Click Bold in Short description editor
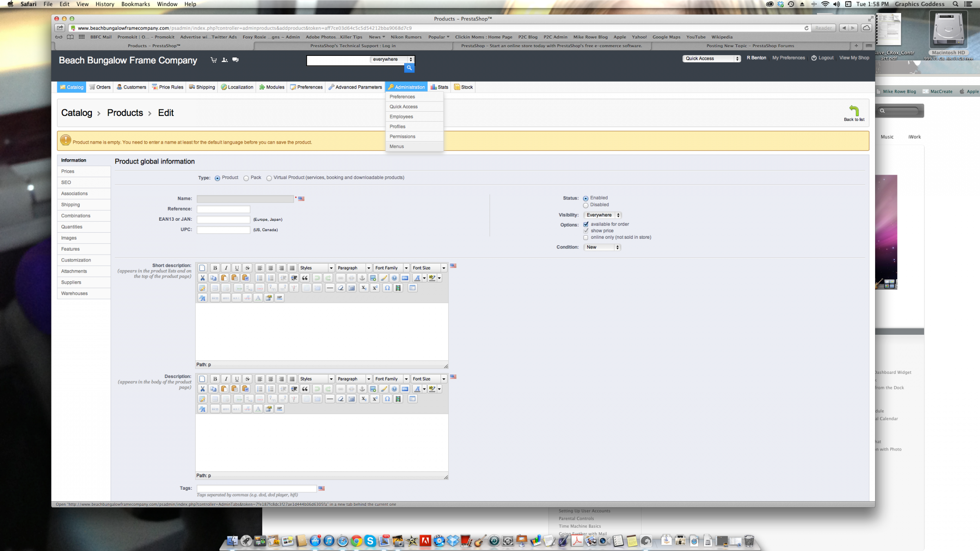980x551 pixels. click(x=215, y=268)
